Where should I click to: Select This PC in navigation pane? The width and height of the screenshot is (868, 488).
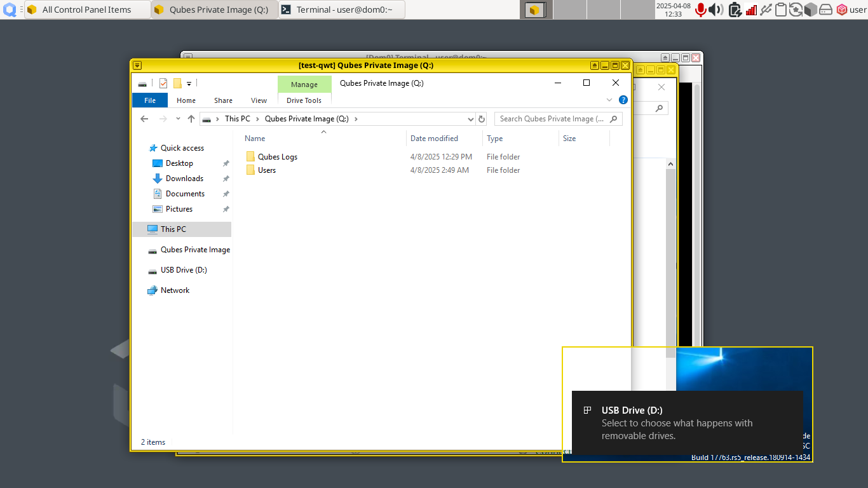pos(182,229)
